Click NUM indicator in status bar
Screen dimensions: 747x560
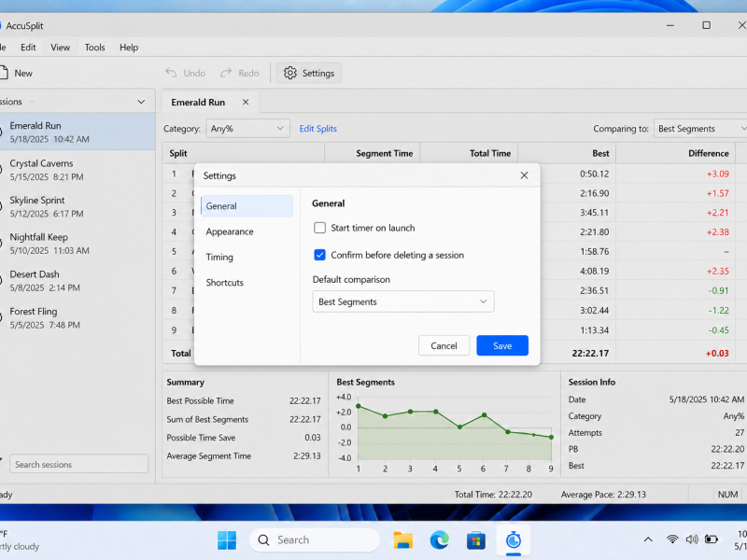[727, 495]
